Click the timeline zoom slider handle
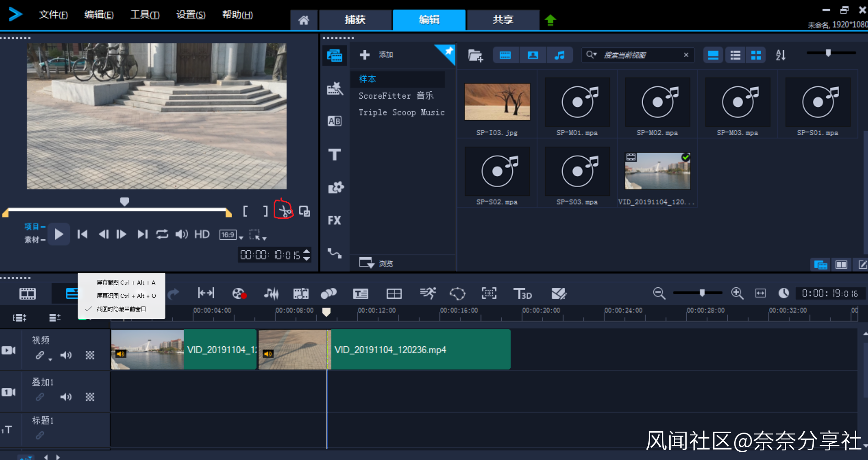This screenshot has height=460, width=868. click(702, 293)
